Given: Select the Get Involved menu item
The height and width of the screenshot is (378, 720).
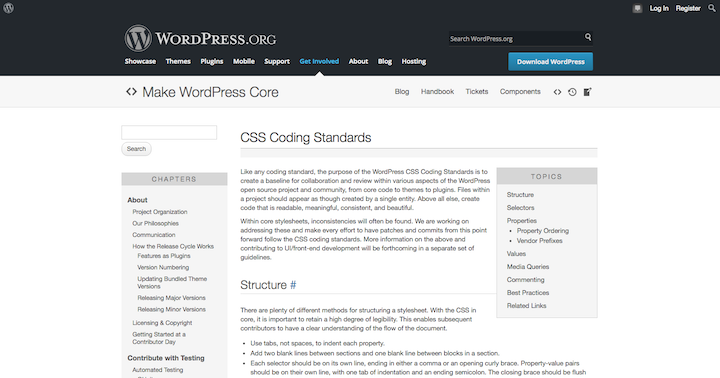Looking at the screenshot, I should [319, 62].
